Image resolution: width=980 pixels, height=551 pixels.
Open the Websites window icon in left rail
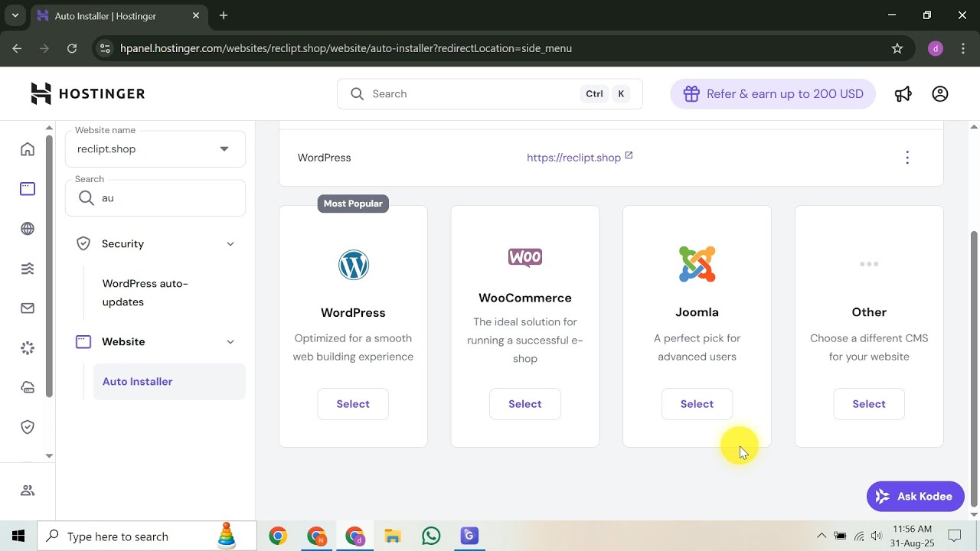tap(28, 189)
